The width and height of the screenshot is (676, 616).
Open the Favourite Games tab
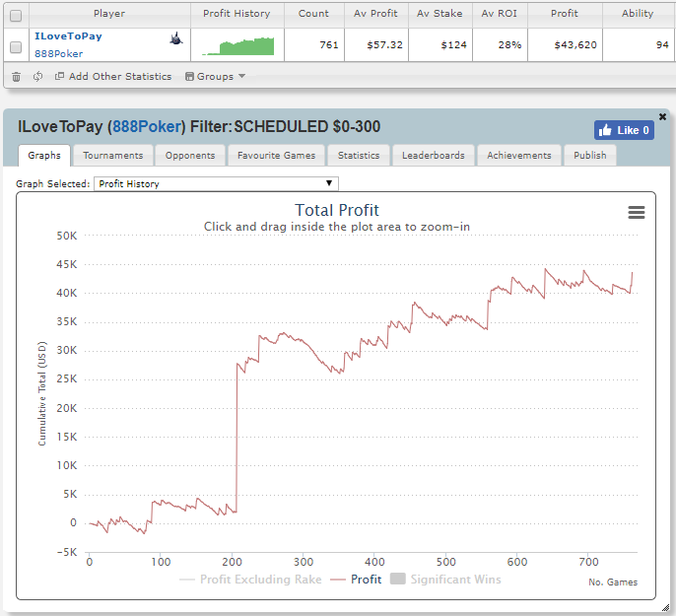click(x=276, y=155)
